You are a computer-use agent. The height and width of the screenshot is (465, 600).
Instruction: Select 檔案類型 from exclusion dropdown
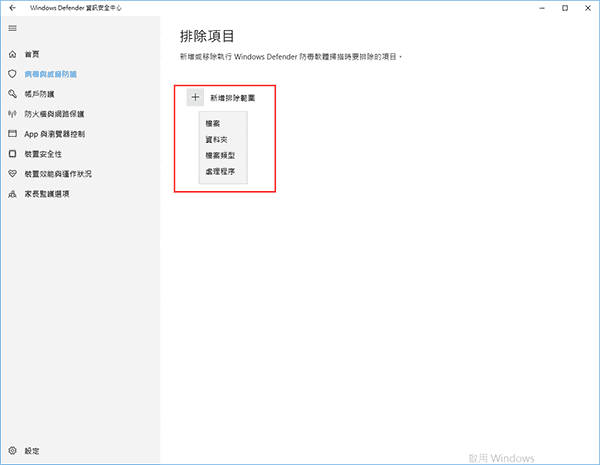220,155
